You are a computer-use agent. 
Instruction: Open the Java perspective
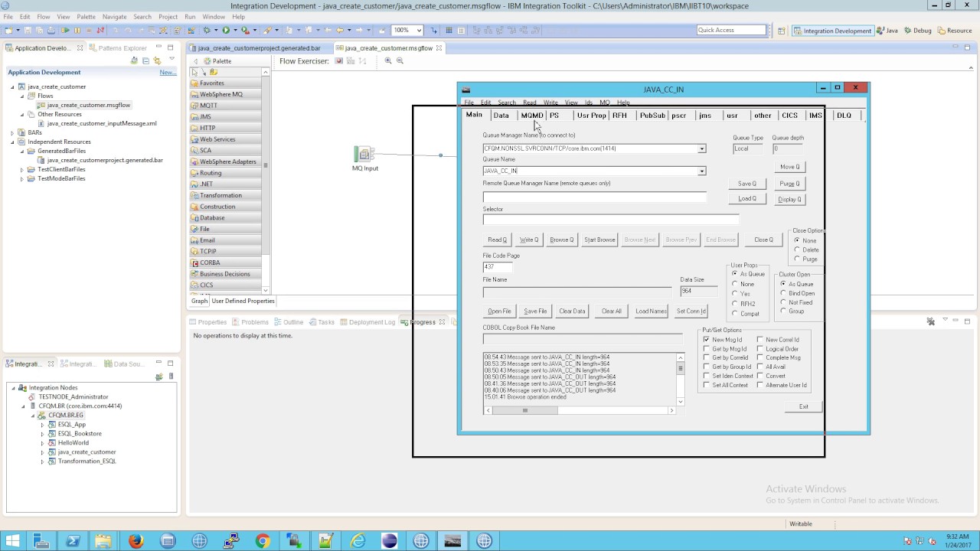pos(887,31)
